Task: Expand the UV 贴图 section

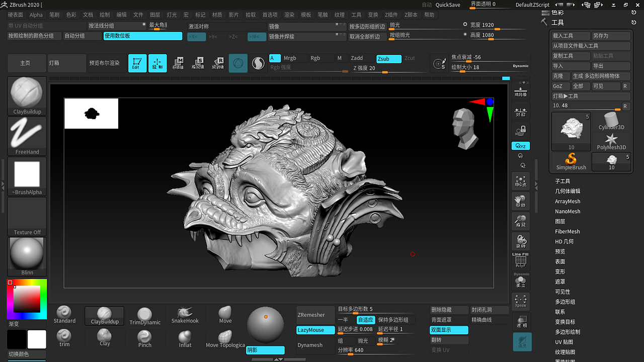Action: pyautogui.click(x=564, y=342)
